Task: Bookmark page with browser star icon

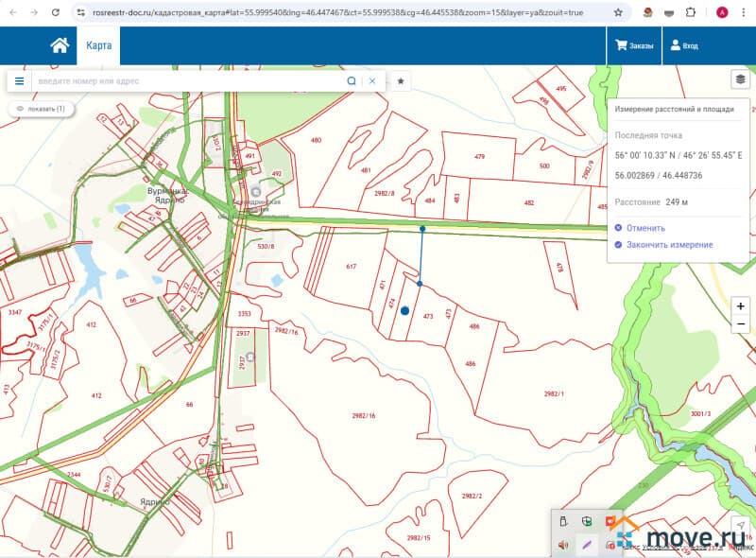Action: tap(618, 13)
